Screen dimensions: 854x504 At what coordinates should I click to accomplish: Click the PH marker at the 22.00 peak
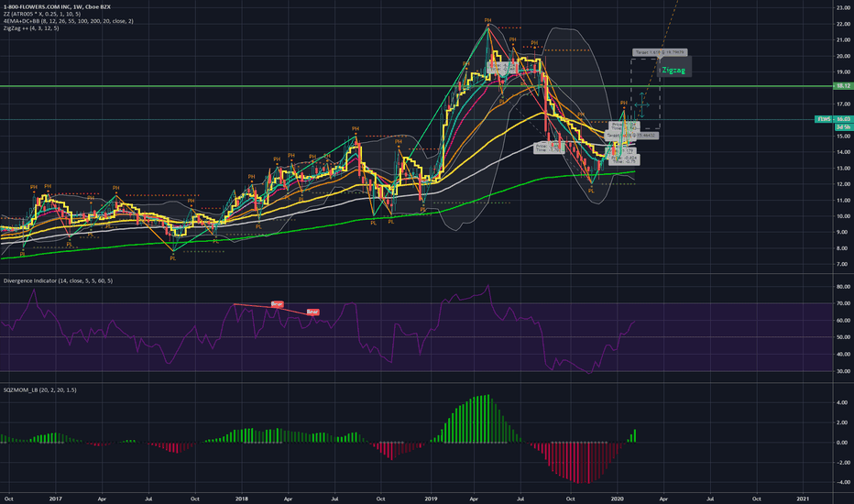tap(488, 20)
